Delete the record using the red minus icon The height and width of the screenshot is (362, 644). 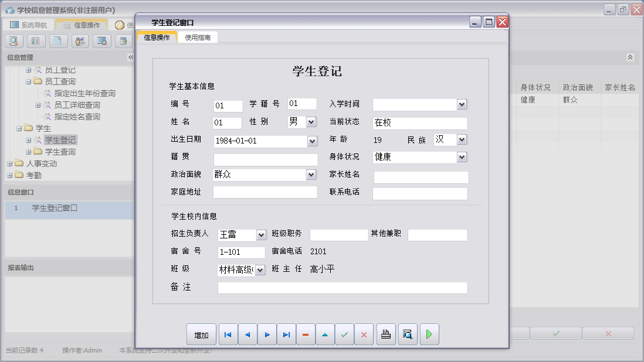pos(305,334)
